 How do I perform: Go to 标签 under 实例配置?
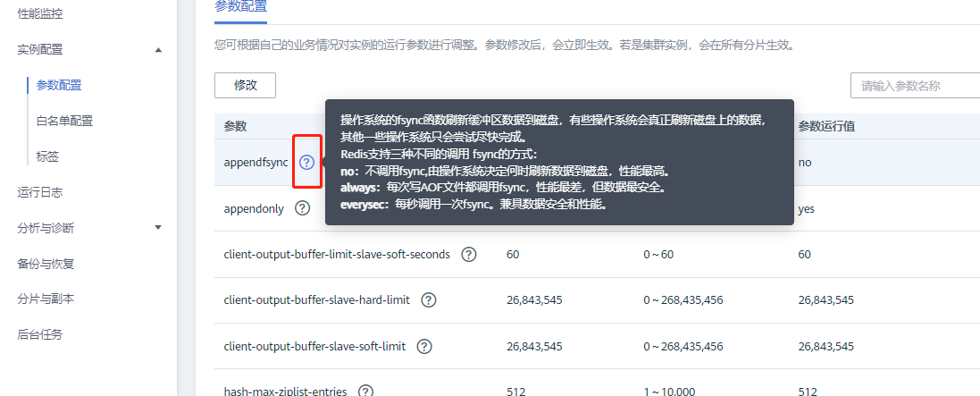[x=47, y=156]
